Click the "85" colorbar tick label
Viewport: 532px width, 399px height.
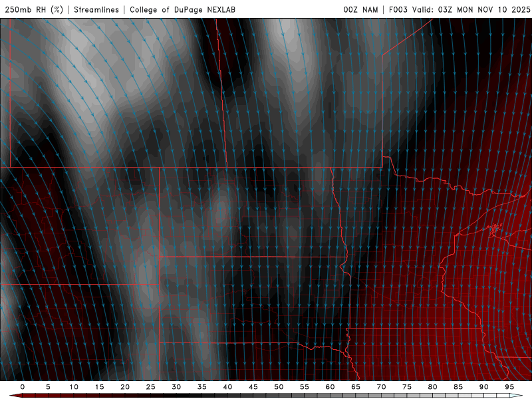click(x=458, y=387)
